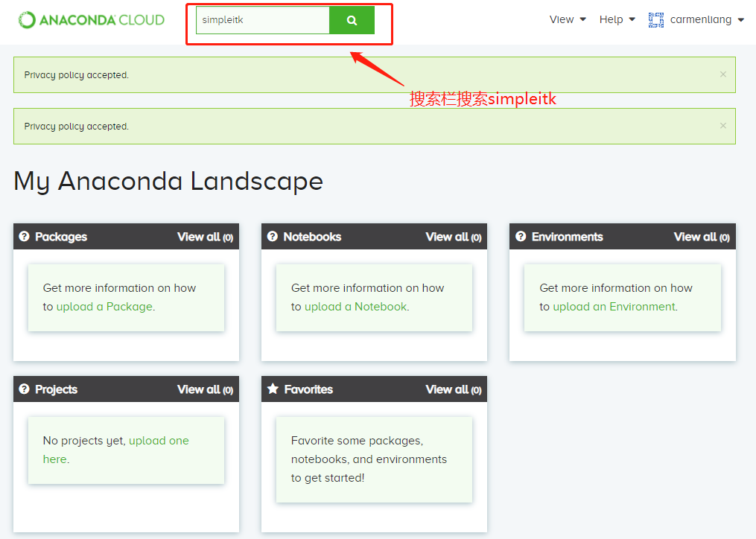This screenshot has height=539, width=756.
Task: Click upload one here under Projects
Action: pyautogui.click(x=159, y=440)
